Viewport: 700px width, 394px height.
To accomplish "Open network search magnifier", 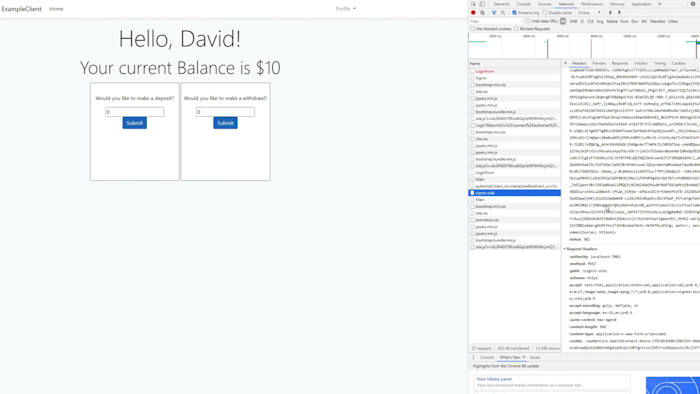I will pyautogui.click(x=503, y=12).
